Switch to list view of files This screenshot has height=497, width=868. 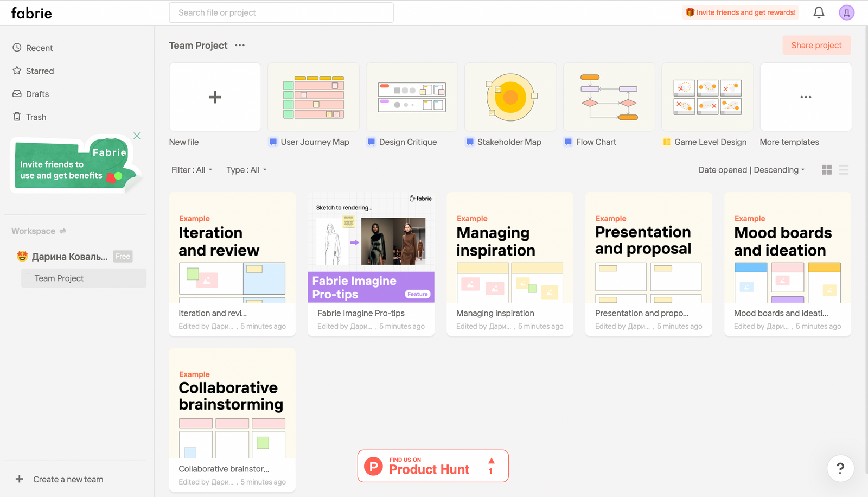coord(843,170)
